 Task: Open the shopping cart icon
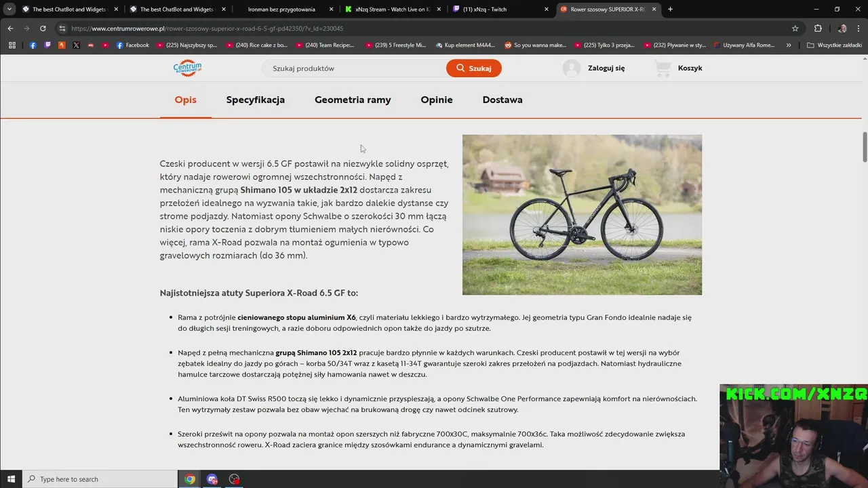tap(663, 68)
